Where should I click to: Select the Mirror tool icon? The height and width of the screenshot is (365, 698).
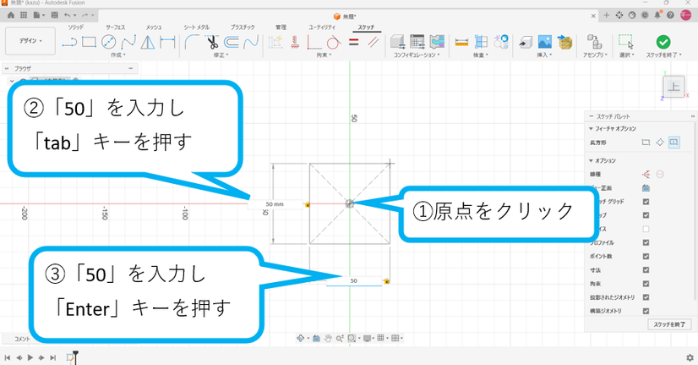click(x=148, y=42)
